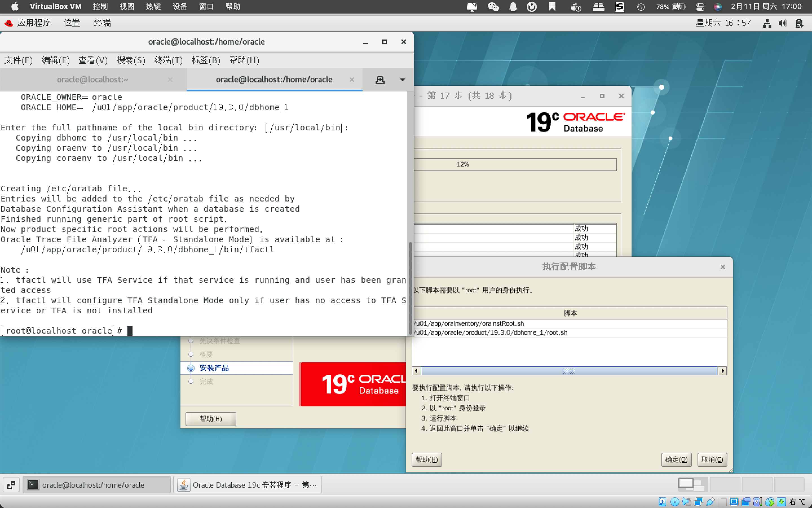Click 帮助(H) in the 执行配置脚本 dialog
The image size is (812, 508).
click(x=427, y=459)
